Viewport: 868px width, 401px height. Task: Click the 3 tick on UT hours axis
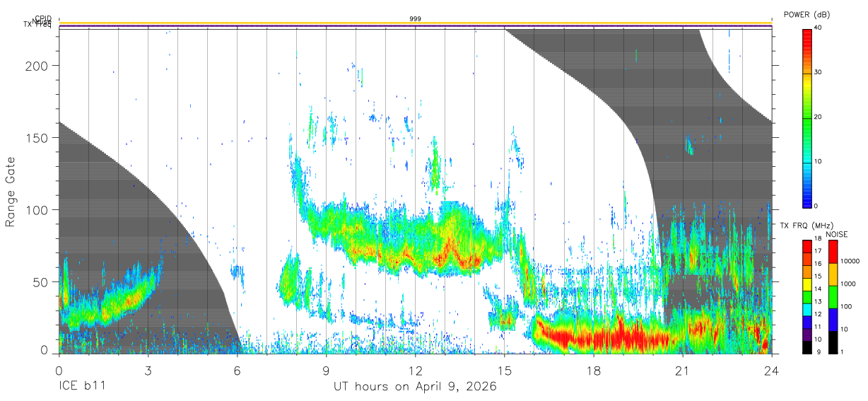pyautogui.click(x=148, y=371)
